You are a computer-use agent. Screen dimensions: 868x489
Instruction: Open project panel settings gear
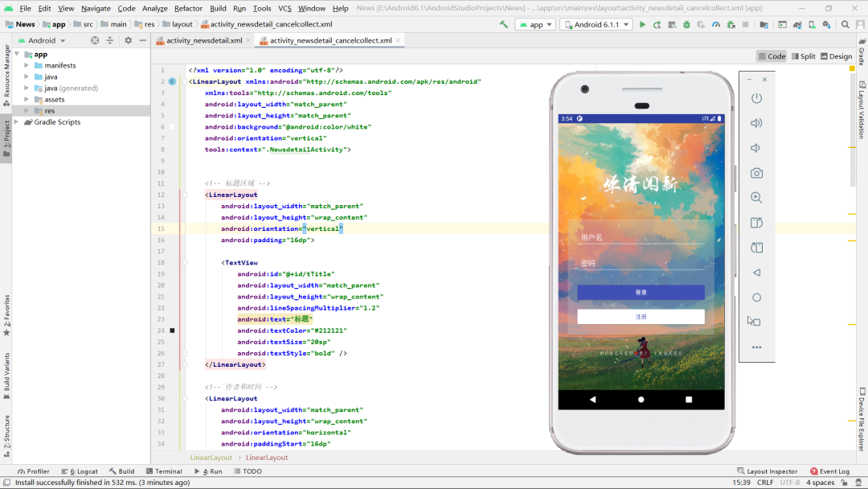point(129,40)
